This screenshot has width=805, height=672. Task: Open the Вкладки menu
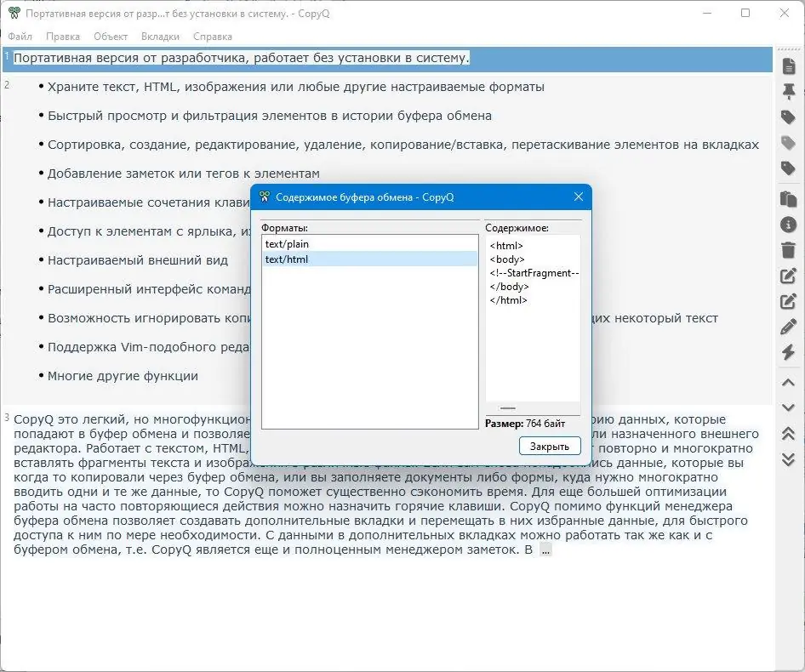pos(160,37)
